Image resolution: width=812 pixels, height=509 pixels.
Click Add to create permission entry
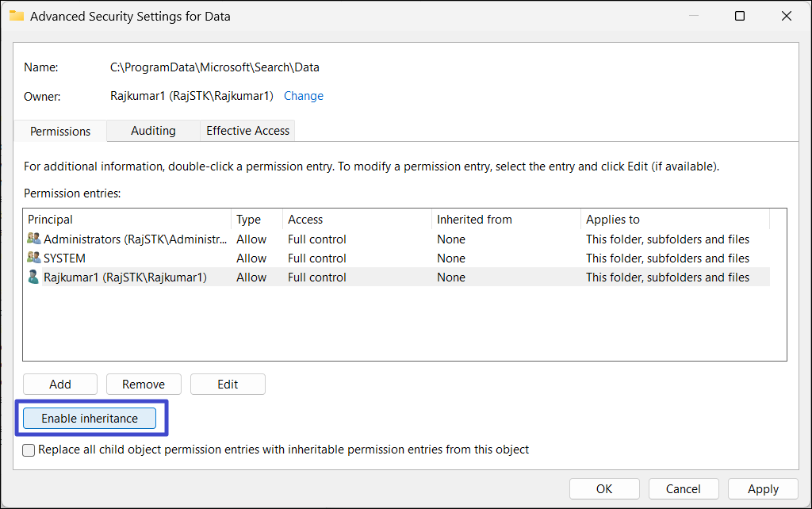click(60, 385)
